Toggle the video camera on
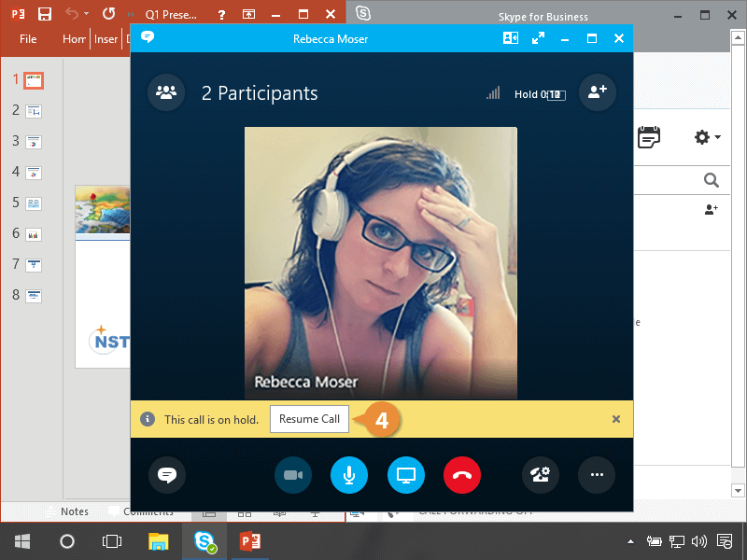 293,475
